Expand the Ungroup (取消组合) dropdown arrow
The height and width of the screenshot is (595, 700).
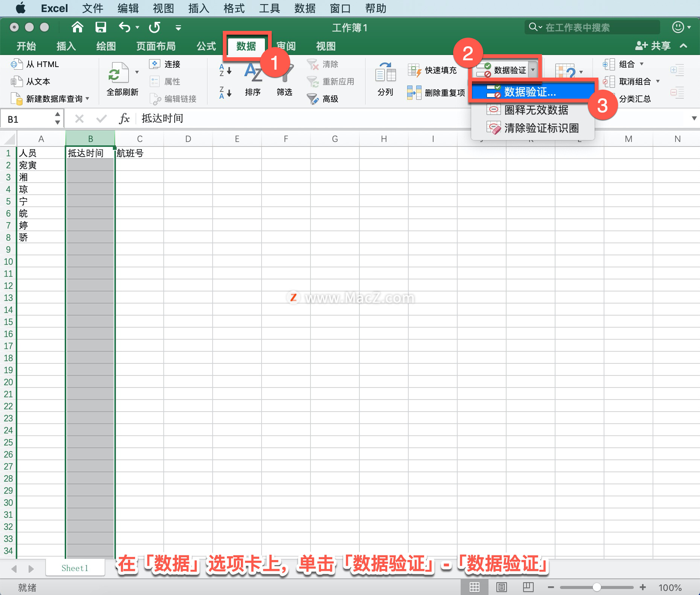click(658, 81)
